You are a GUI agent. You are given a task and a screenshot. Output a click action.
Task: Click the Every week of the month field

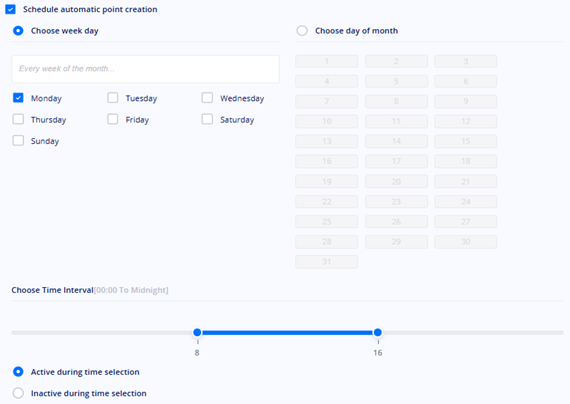point(145,69)
